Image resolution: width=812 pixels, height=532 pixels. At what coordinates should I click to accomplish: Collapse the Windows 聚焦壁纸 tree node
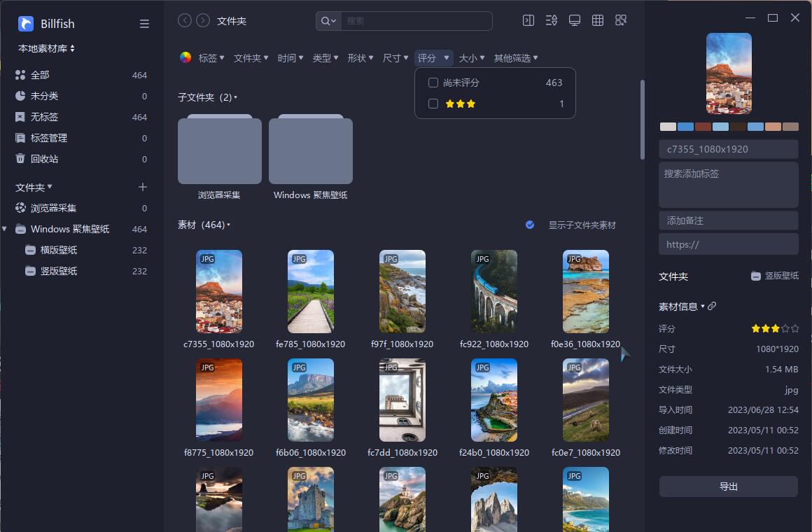pyautogui.click(x=6, y=229)
